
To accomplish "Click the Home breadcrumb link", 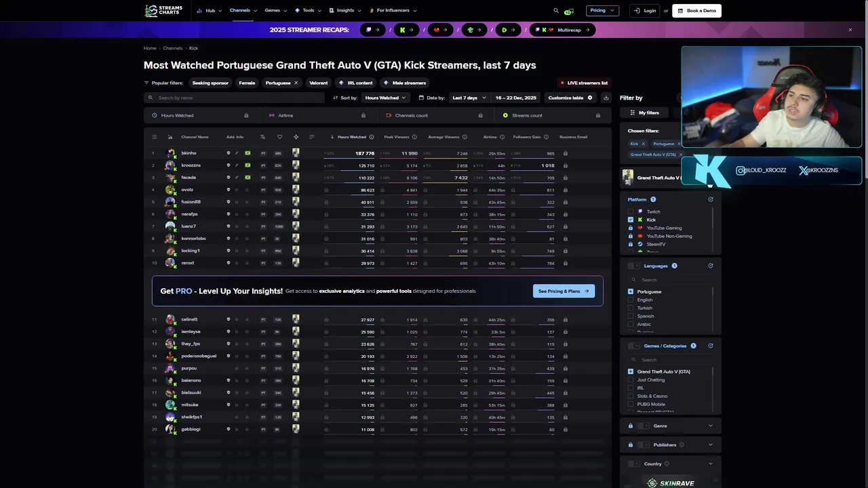I will 150,48.
